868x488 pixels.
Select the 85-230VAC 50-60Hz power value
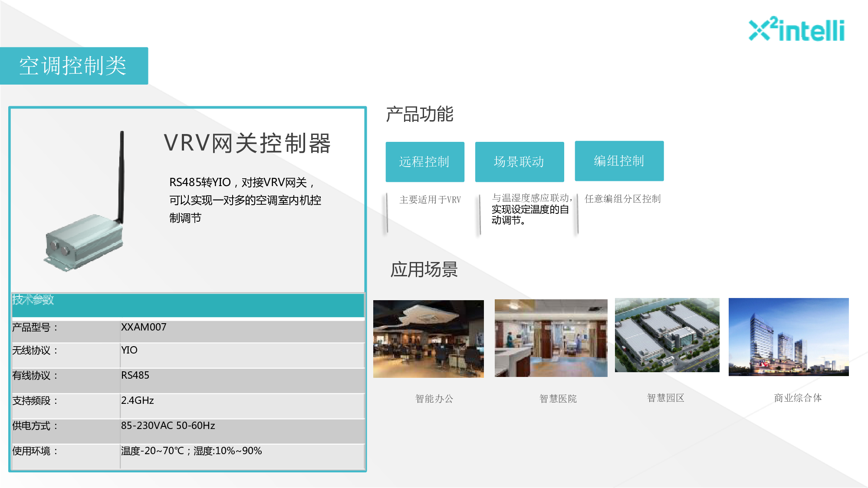coord(242,431)
